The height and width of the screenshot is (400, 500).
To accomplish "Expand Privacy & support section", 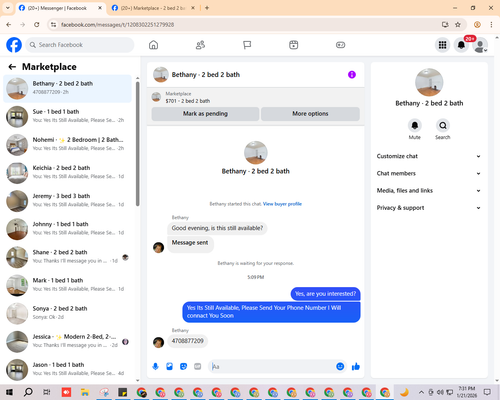I will click(x=429, y=208).
